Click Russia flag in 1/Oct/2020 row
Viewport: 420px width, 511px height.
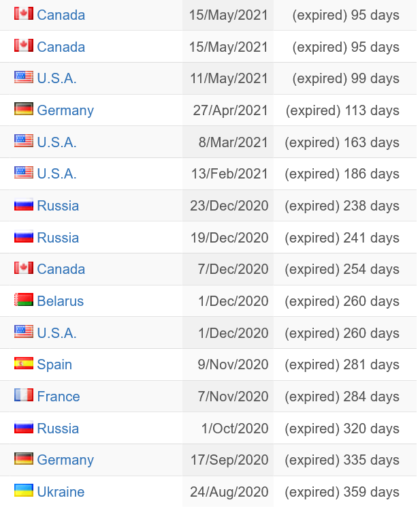pos(24,427)
